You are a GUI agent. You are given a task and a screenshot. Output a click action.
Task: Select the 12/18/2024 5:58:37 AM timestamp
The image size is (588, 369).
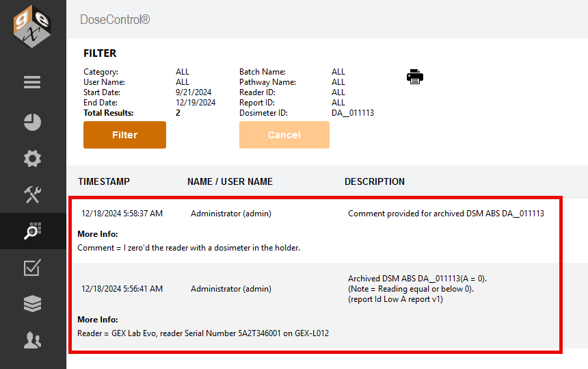coord(122,214)
